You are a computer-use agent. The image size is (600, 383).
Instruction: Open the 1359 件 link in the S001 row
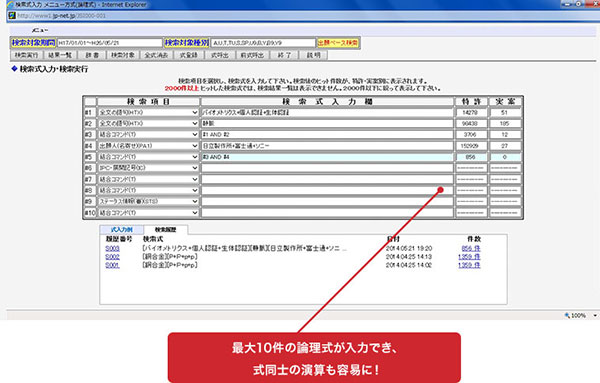(x=469, y=265)
